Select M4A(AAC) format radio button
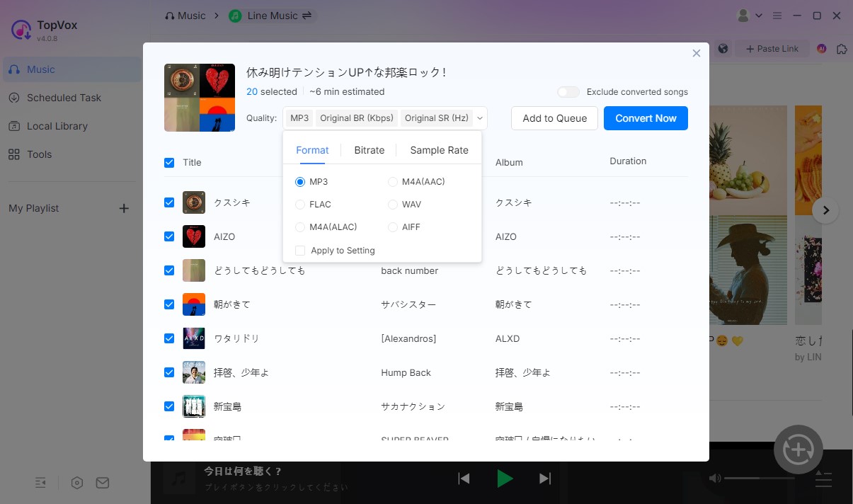 click(x=393, y=182)
